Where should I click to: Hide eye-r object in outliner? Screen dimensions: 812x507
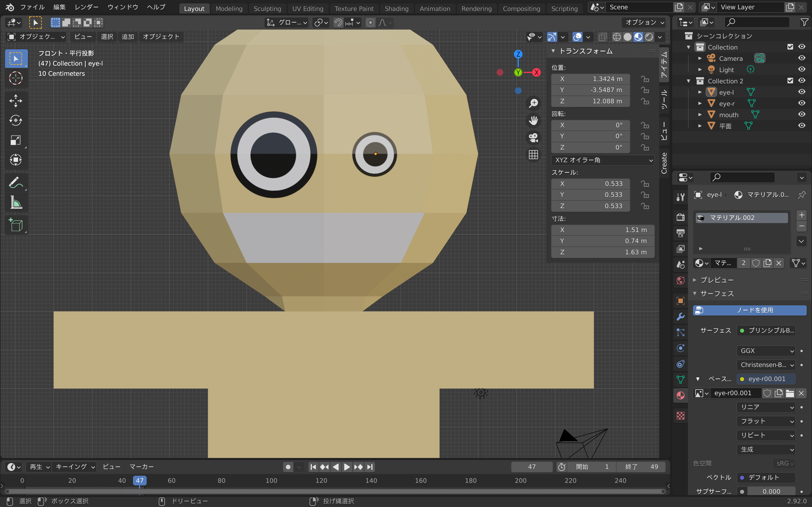tap(802, 103)
